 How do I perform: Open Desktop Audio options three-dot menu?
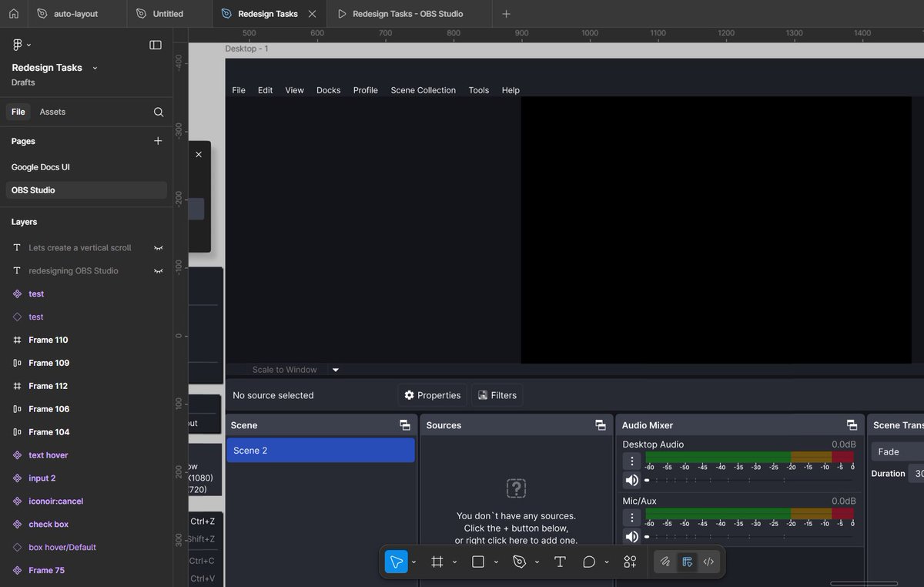pos(631,461)
